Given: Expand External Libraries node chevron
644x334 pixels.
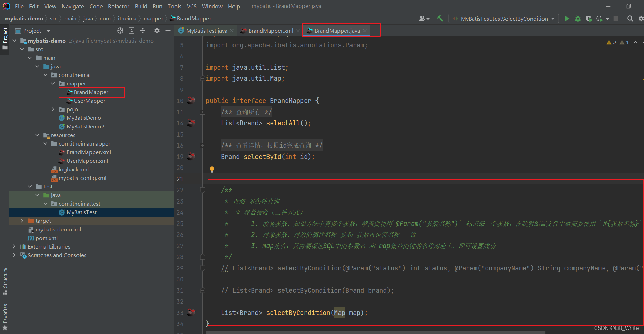Looking at the screenshot, I should (x=14, y=246).
